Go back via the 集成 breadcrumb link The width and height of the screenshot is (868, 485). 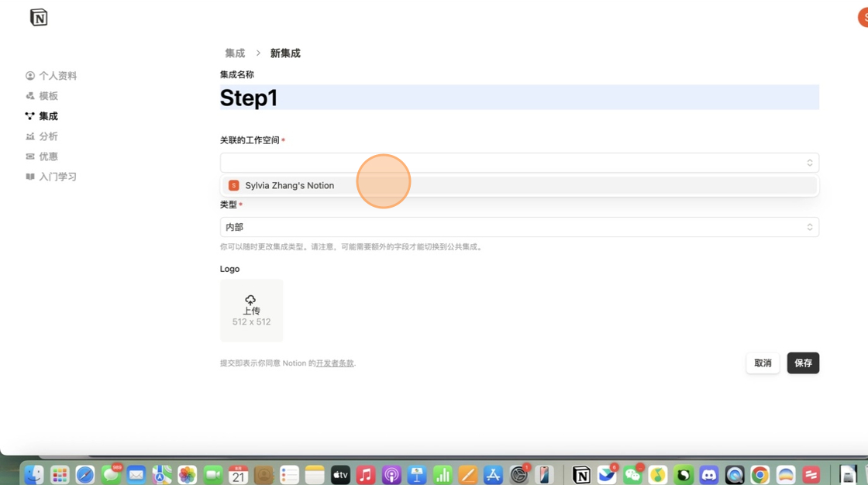tap(235, 53)
